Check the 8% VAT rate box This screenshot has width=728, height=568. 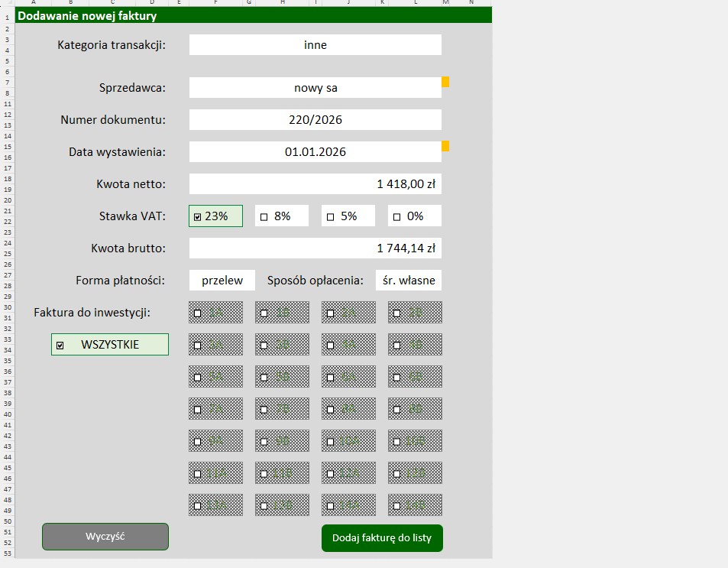264,217
